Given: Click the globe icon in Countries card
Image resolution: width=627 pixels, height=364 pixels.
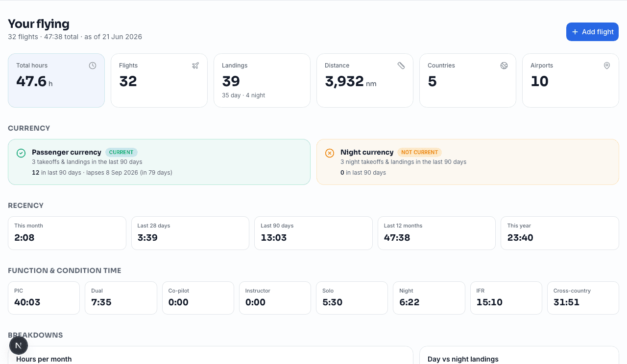Looking at the screenshot, I should [x=504, y=66].
